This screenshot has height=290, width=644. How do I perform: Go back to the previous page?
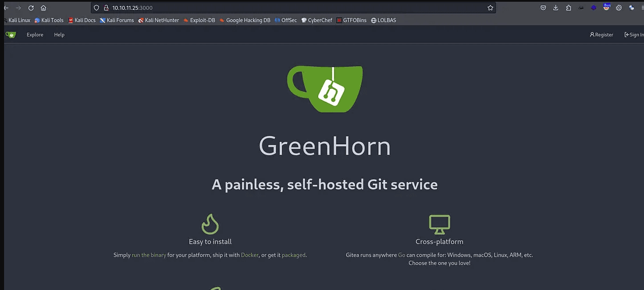click(6, 8)
